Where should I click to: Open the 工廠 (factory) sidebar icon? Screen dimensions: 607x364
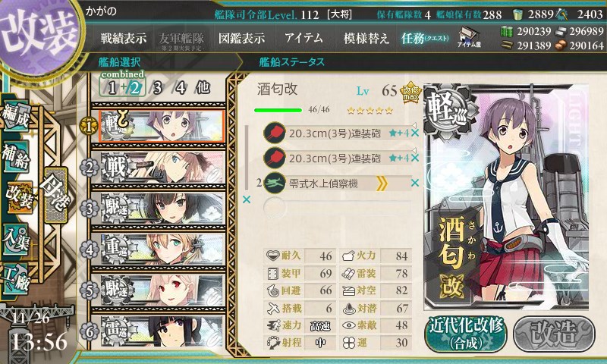click(x=16, y=279)
